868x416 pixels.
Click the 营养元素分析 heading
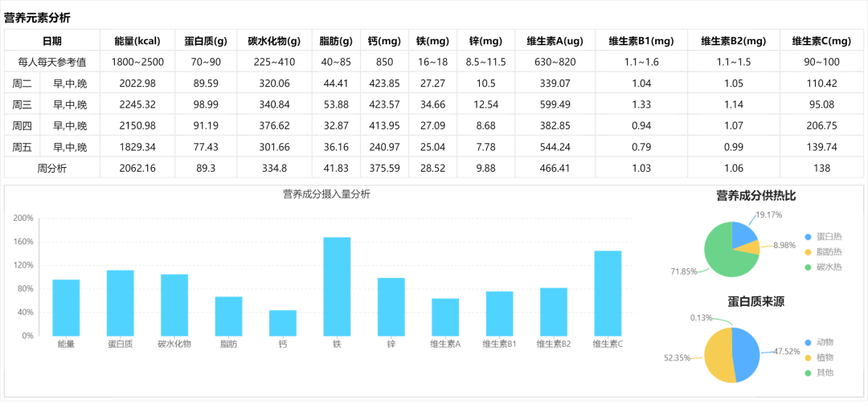[37, 18]
